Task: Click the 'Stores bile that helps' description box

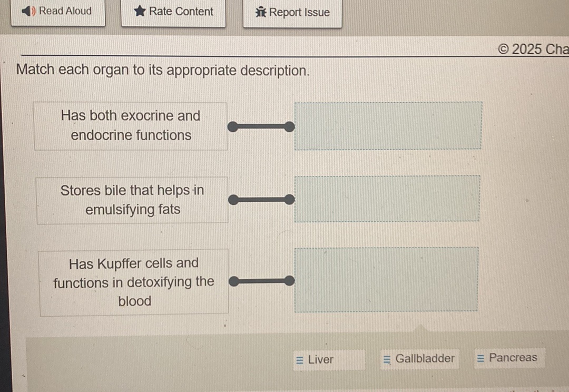Action: coord(132,200)
